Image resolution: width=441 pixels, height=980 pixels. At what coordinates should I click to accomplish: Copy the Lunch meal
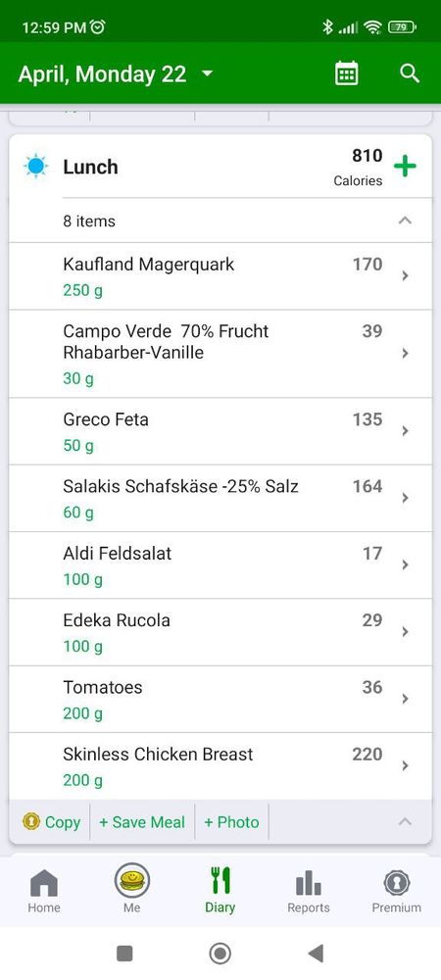tap(52, 822)
